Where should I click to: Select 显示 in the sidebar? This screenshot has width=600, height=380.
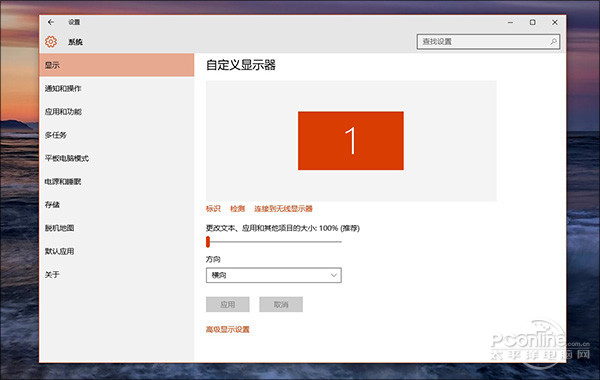point(117,65)
